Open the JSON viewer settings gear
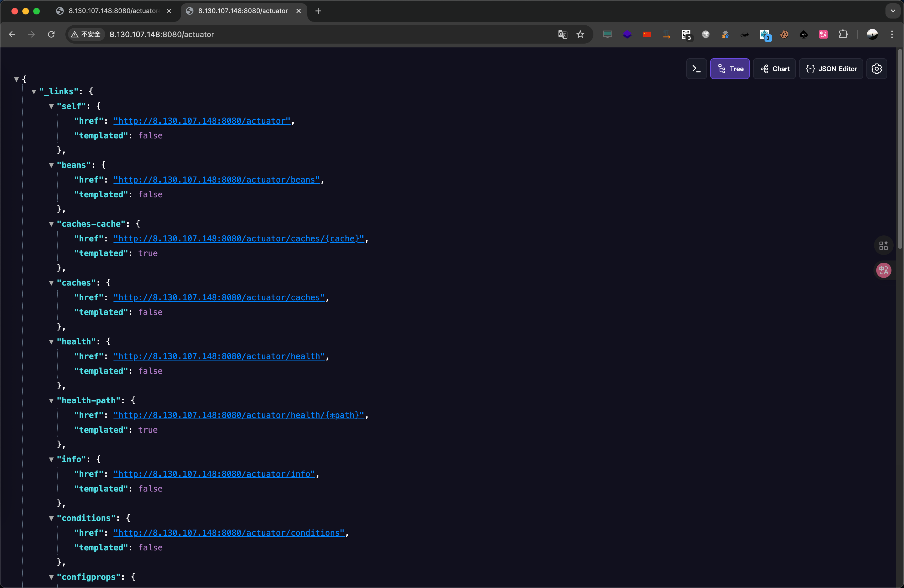 pos(876,69)
